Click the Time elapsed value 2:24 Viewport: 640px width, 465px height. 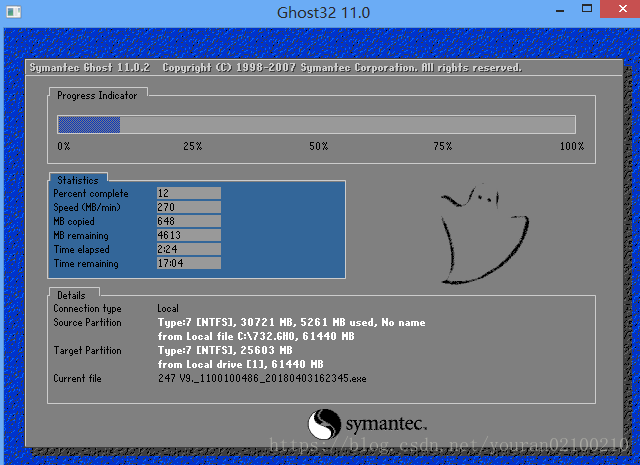(x=189, y=249)
